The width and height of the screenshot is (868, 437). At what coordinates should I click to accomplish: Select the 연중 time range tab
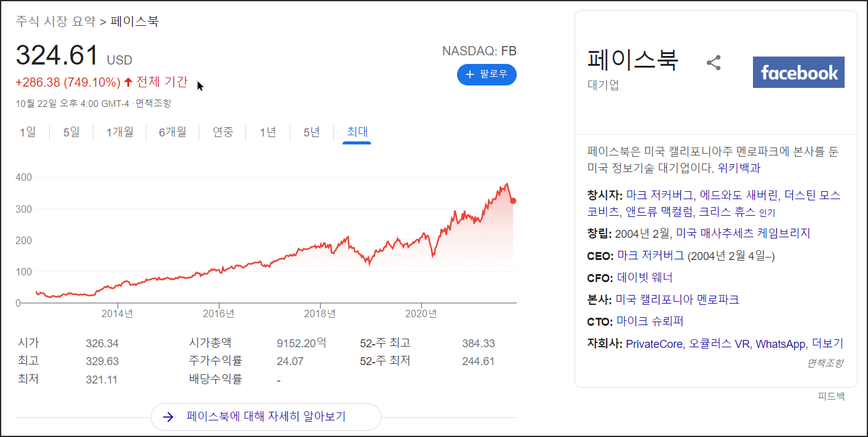tap(223, 132)
